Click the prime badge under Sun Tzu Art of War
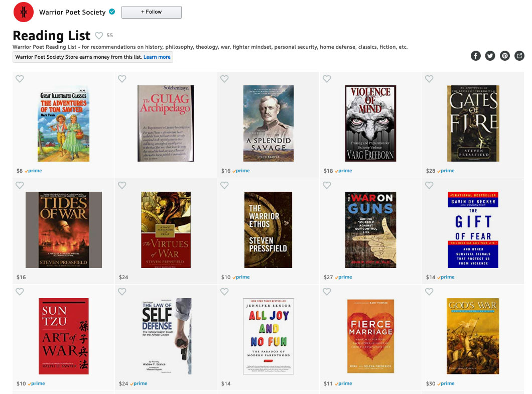The image size is (532, 394). pyautogui.click(x=36, y=383)
